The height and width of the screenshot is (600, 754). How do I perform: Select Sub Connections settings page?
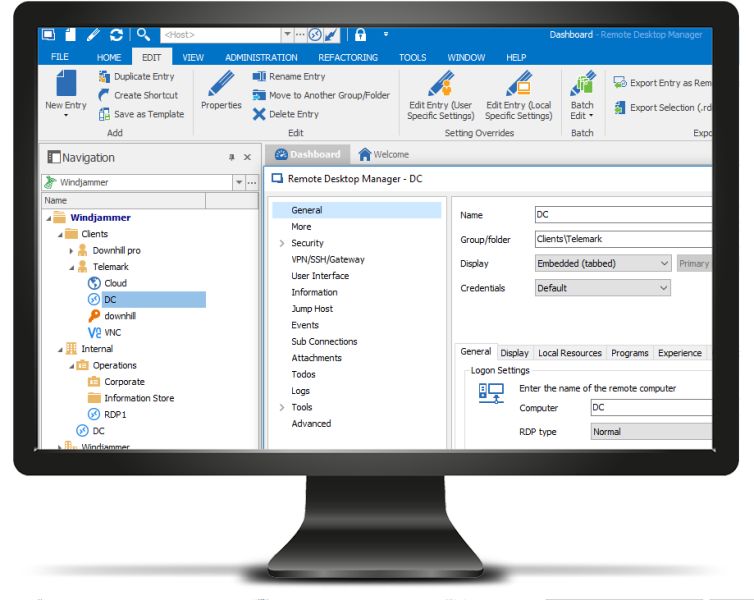[x=324, y=341]
